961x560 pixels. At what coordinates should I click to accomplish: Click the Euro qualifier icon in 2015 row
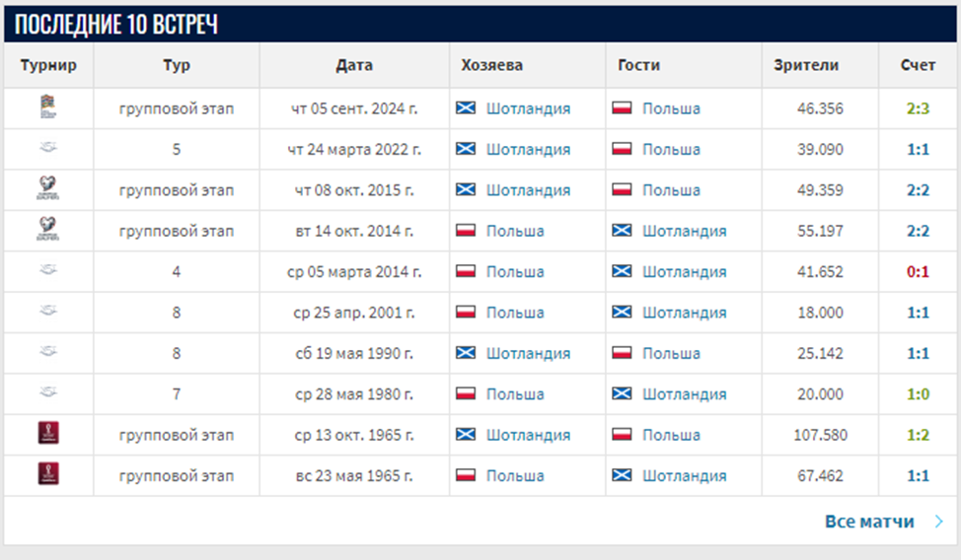point(47,189)
